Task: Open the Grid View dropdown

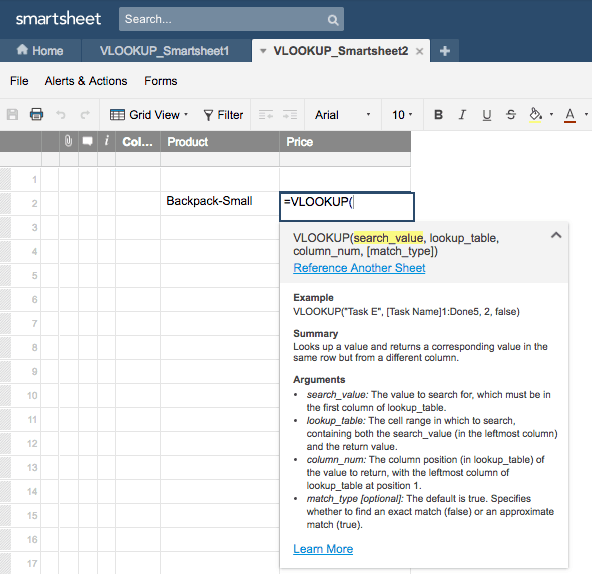Action: click(149, 115)
